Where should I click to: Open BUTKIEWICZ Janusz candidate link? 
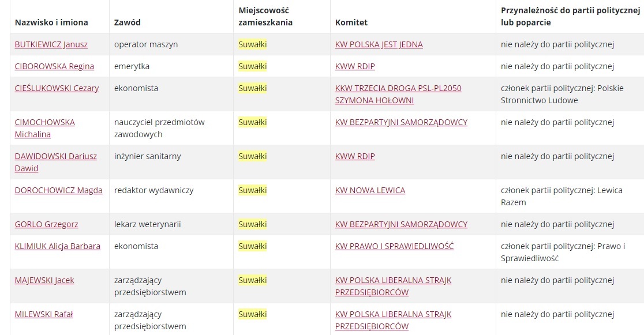[51, 44]
